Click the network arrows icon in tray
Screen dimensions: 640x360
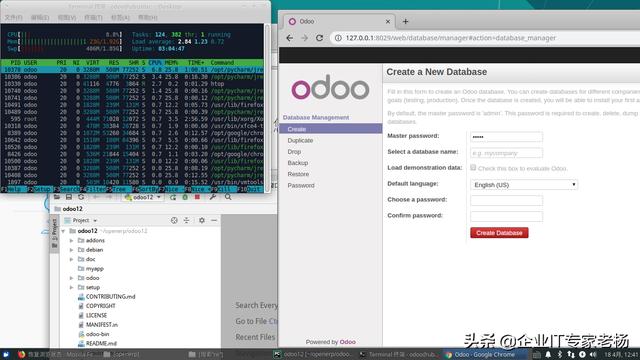click(571, 355)
